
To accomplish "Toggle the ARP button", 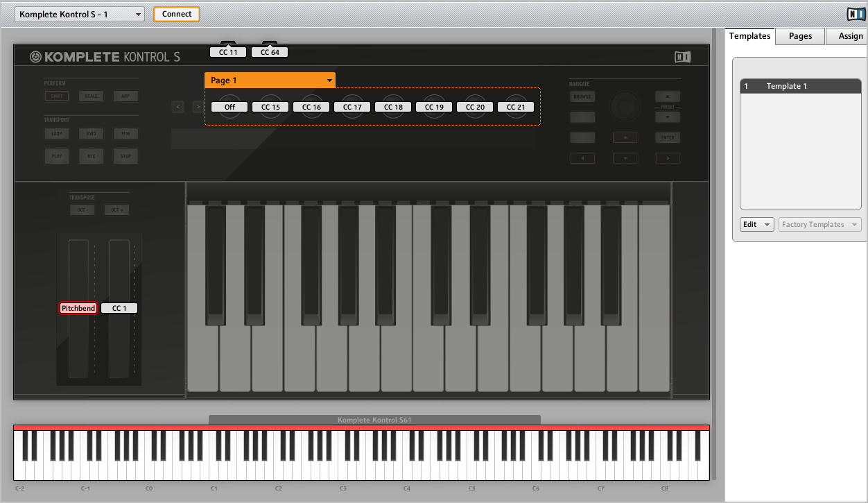I will pos(125,96).
